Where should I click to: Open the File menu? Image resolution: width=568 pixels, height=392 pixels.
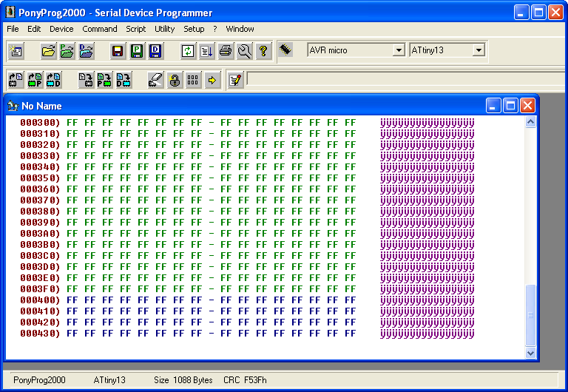(x=13, y=29)
